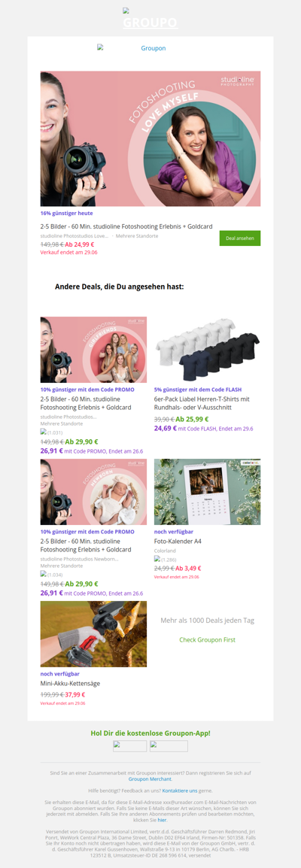Click the 6er-Pack Liabel Herren-T-Shirts title
Viewport: 301px width, 868px height.
tap(202, 403)
